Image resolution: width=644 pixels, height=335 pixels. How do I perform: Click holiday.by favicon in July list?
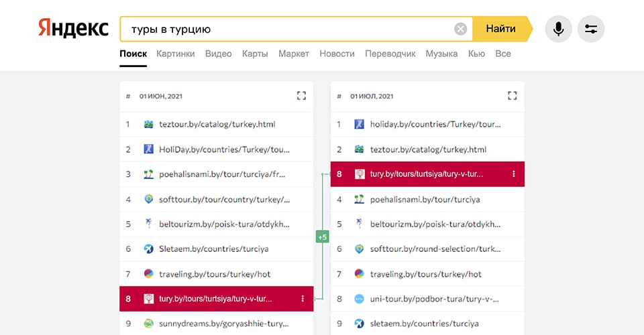click(360, 124)
